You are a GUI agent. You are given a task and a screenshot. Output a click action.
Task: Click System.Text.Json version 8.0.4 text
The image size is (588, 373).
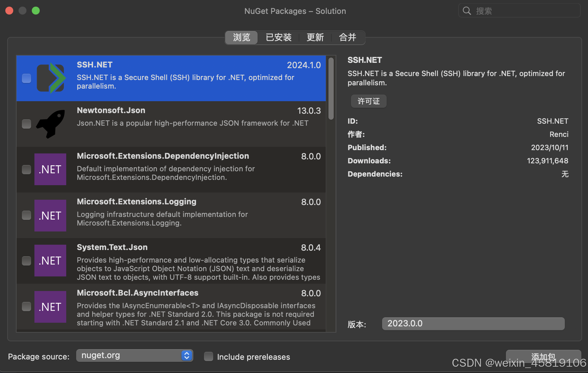311,248
